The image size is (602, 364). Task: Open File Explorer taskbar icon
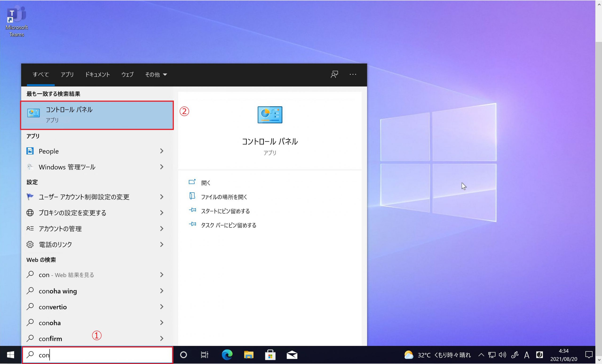point(249,355)
